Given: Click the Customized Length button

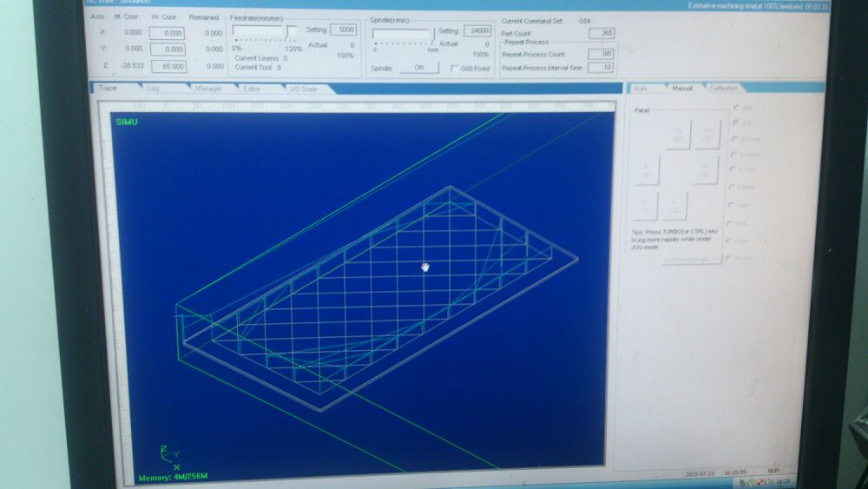Looking at the screenshot, I should 692,259.
